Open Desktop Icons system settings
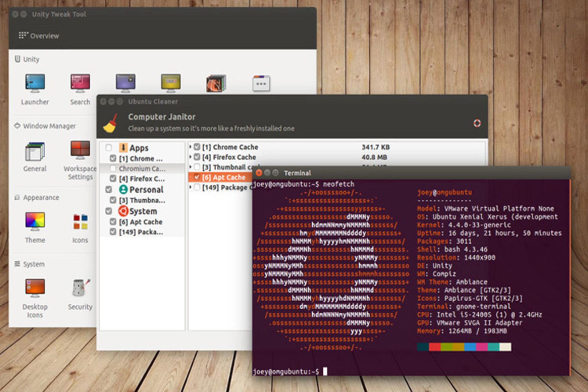This screenshot has width=588, height=392. click(35, 298)
